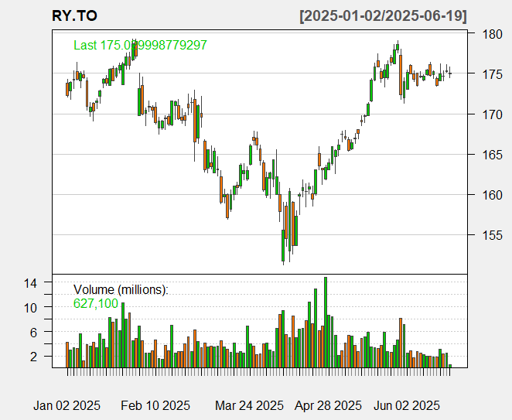Click the Jun 02 2025 date label
The height and width of the screenshot is (420, 512).
pos(407,405)
